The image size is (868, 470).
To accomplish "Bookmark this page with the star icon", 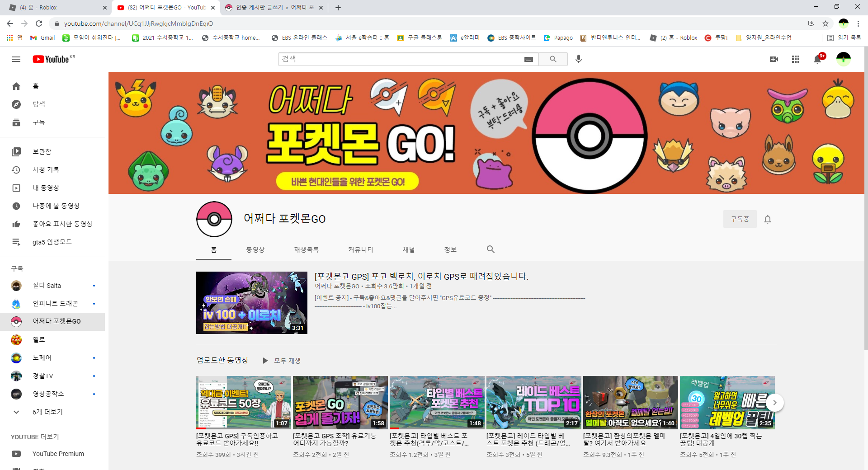I will point(826,23).
